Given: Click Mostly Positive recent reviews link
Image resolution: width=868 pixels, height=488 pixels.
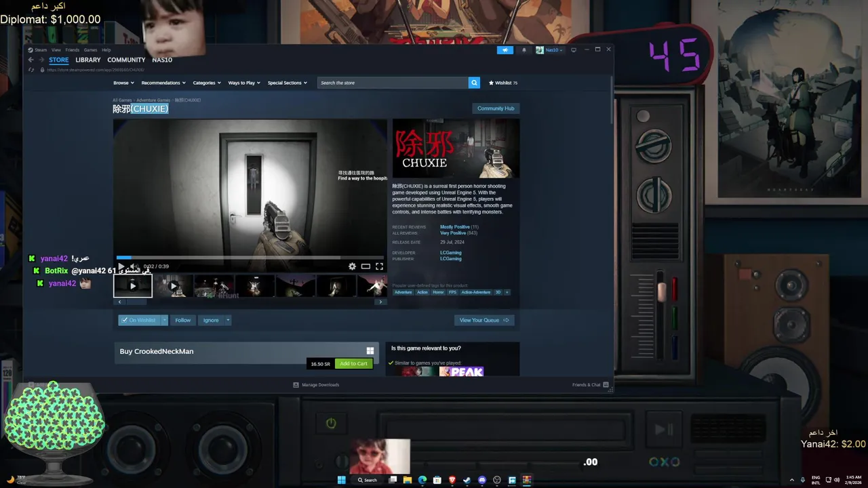Looking at the screenshot, I should [455, 227].
